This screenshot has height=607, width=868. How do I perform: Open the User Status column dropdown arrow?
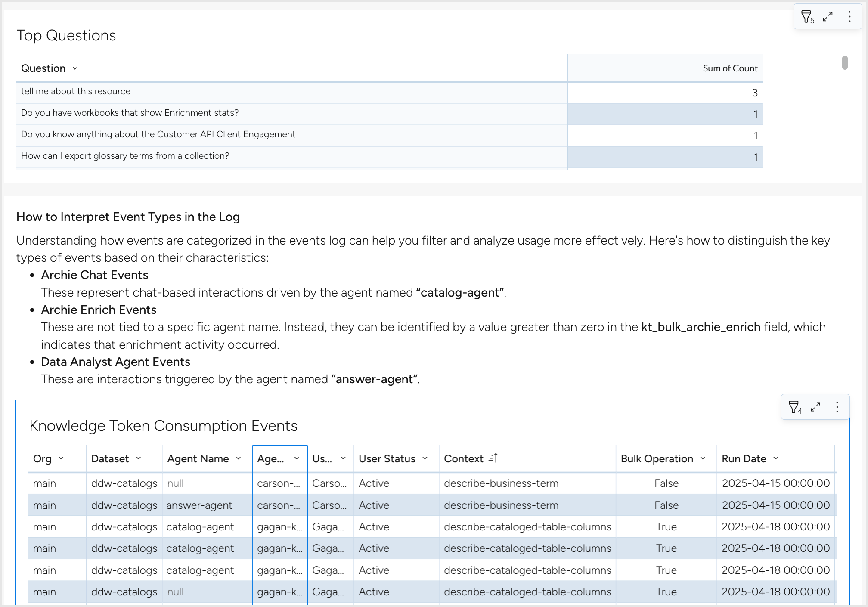(x=425, y=458)
